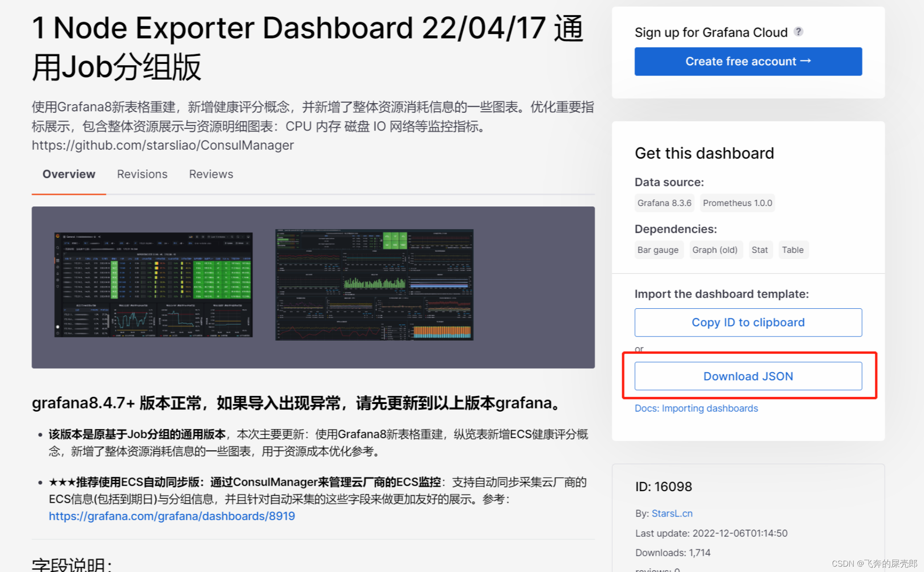Click the Sign up for Grafana Cloud text
Viewport: 924px width, 572px height.
tap(711, 32)
